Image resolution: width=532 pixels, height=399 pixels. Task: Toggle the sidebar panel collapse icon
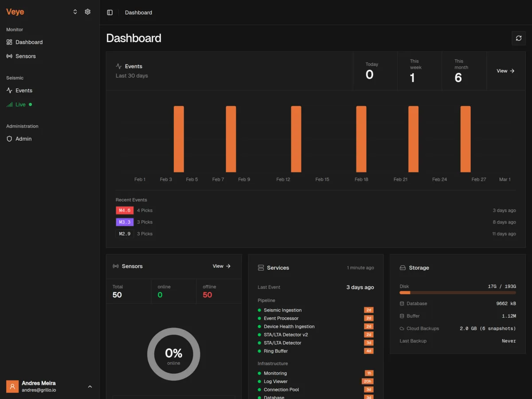click(x=110, y=12)
